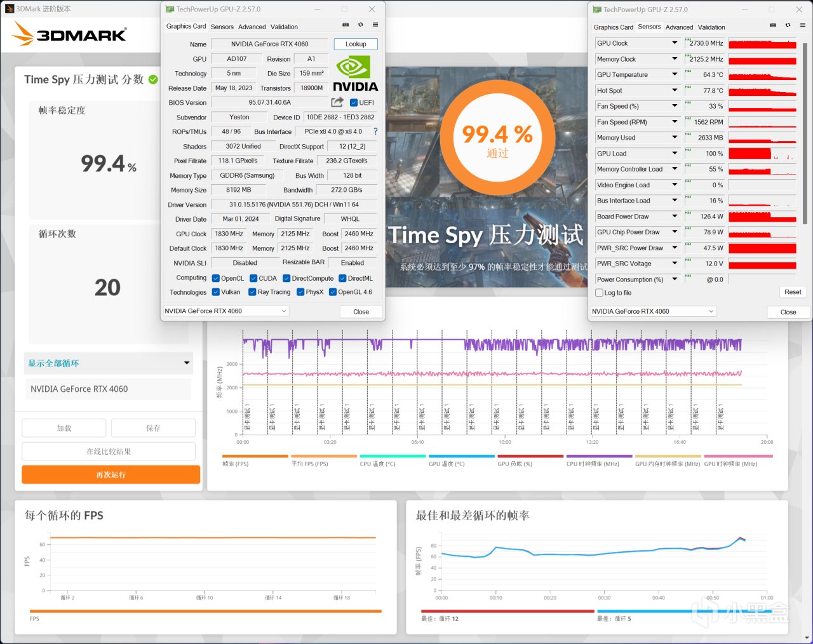Viewport: 813px width, 644px height.
Task: Open the Hot Spot sensor dropdown
Action: pos(675,91)
